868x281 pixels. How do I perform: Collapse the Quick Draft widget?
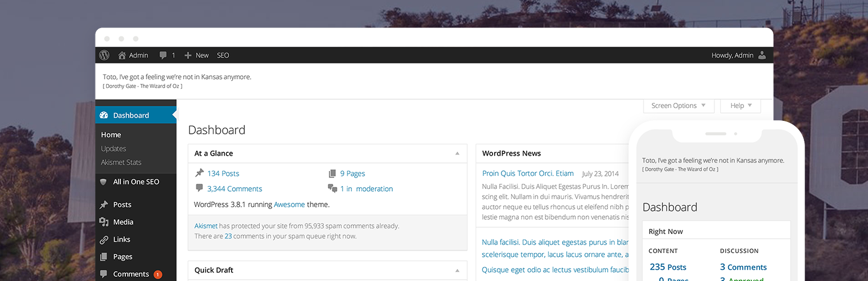[457, 270]
